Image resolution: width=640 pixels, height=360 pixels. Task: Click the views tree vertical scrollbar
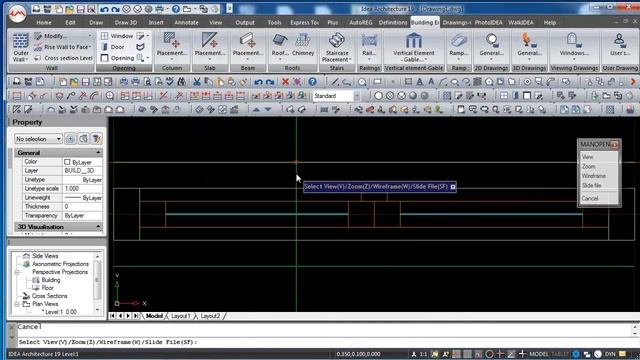tap(97, 283)
